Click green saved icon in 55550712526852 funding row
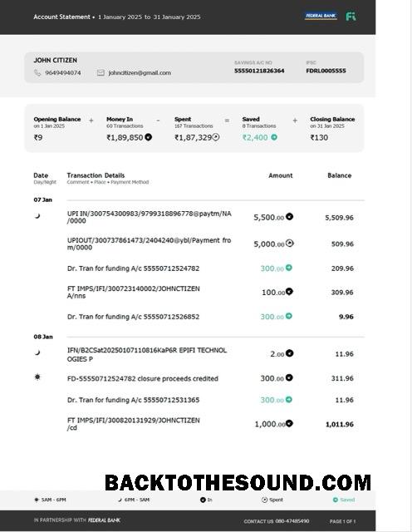The width and height of the screenshot is (412, 532). (289, 316)
